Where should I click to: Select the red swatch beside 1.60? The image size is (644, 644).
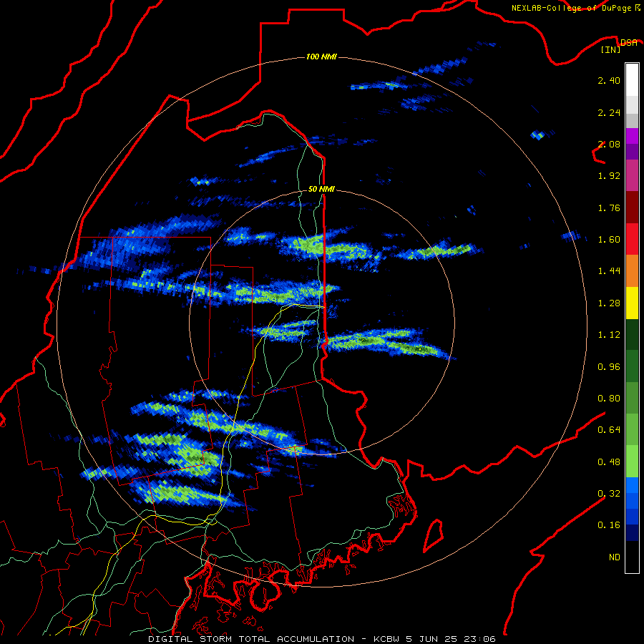[632, 239]
